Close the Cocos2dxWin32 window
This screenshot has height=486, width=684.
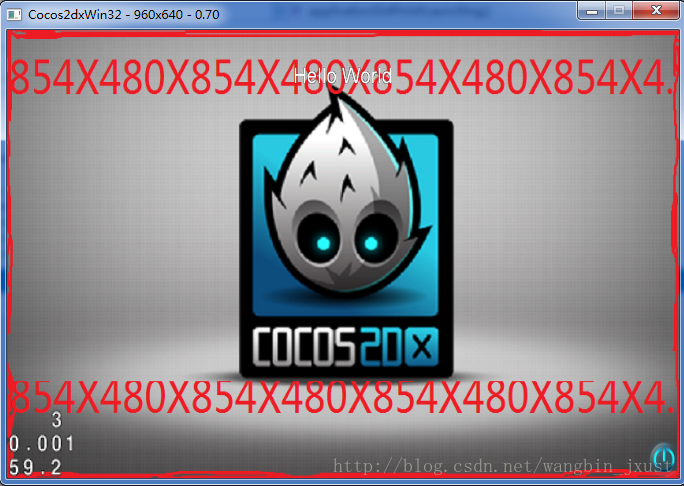tap(656, 10)
